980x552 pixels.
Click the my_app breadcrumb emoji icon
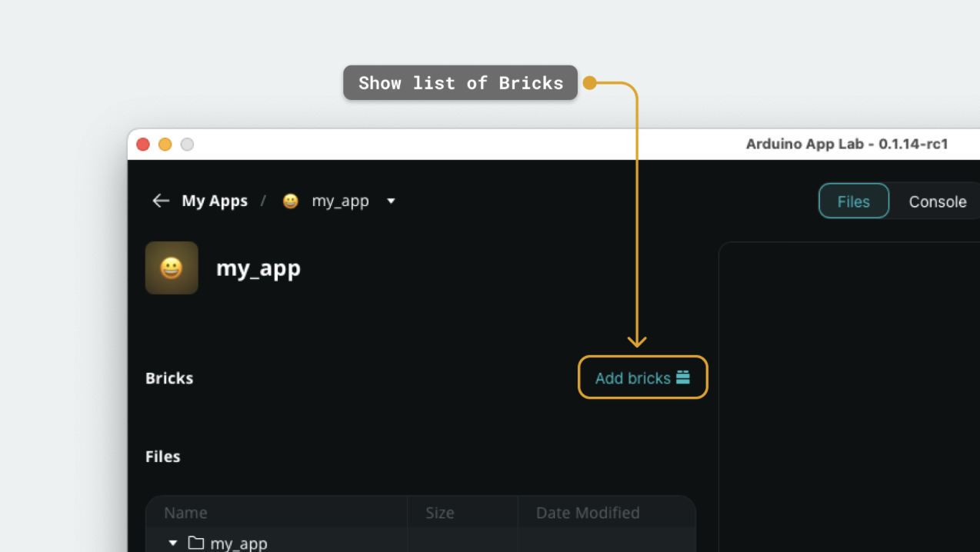click(x=290, y=201)
